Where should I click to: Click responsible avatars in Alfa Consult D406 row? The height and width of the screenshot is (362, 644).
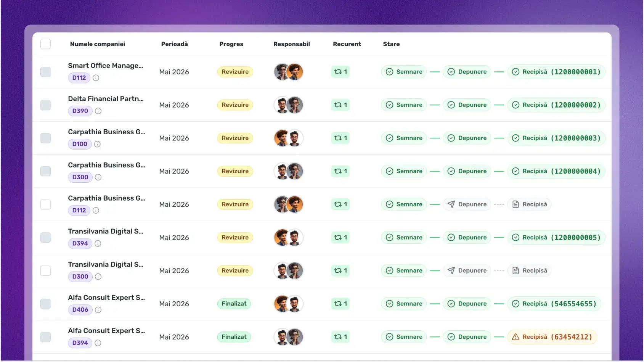point(289,304)
